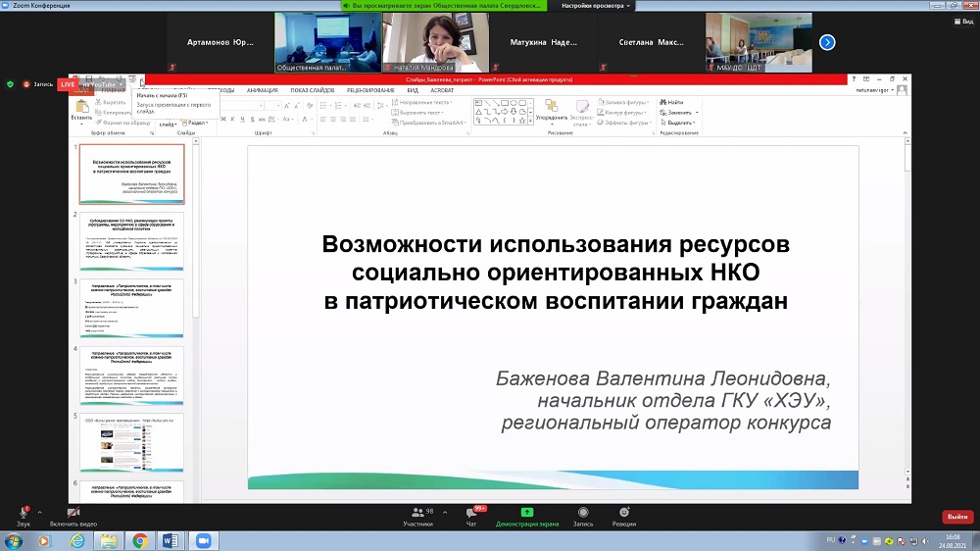
Task: Toggle the Zoom recording button (Запись)
Action: point(582,516)
